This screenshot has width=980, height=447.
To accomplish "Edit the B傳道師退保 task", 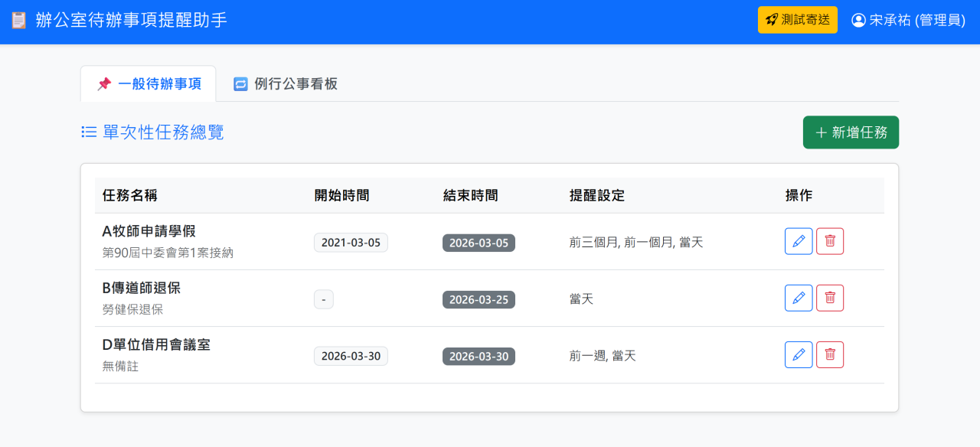I will tap(799, 298).
